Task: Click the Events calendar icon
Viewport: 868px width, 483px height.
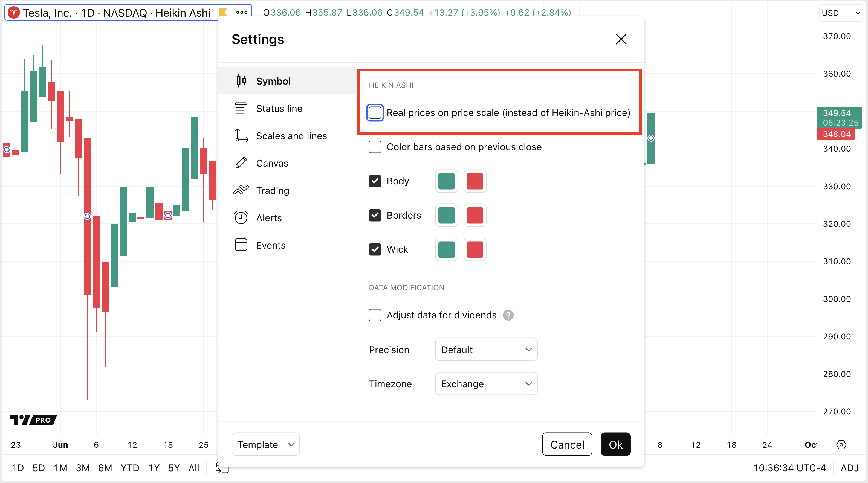Action: [x=241, y=245]
